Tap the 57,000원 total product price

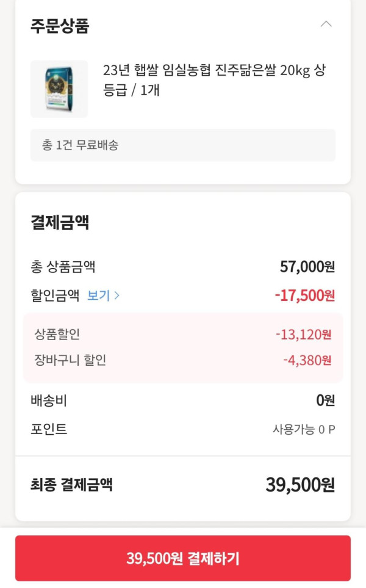click(x=307, y=267)
